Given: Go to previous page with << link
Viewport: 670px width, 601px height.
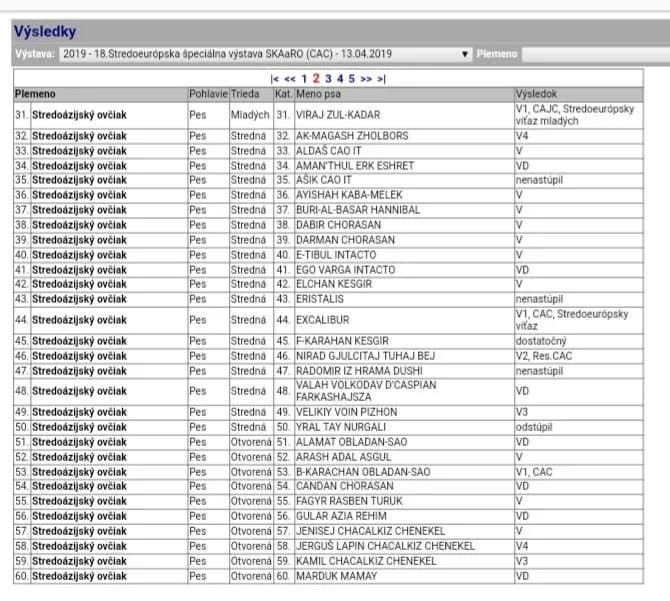Looking at the screenshot, I should click(290, 79).
